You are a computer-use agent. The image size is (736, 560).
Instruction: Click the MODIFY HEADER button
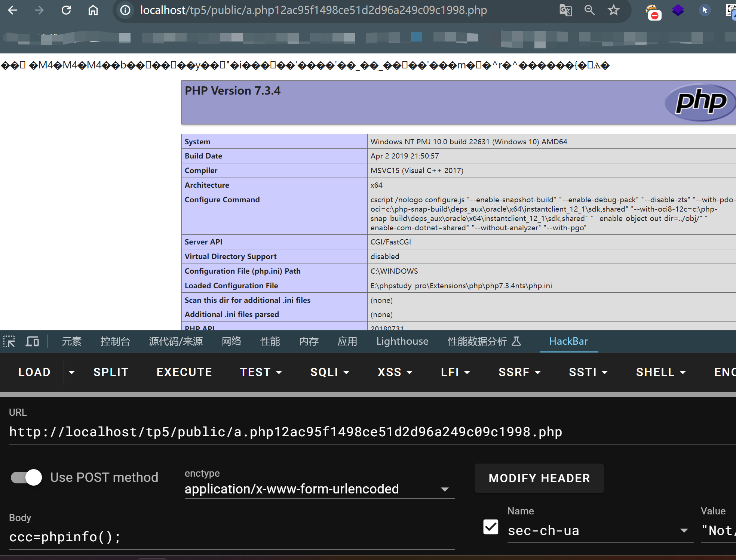539,478
